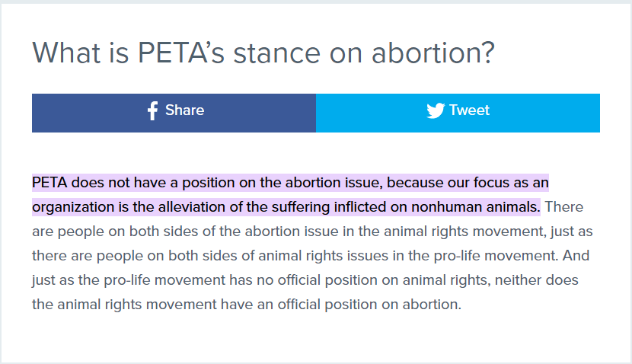
Task: Click the highlighted word 'alleviation'
Action: [x=192, y=207]
